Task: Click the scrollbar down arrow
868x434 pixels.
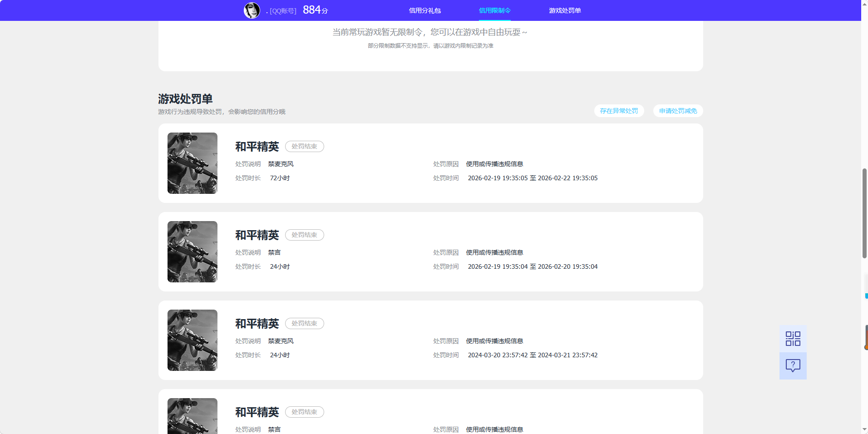Action: pos(864,429)
